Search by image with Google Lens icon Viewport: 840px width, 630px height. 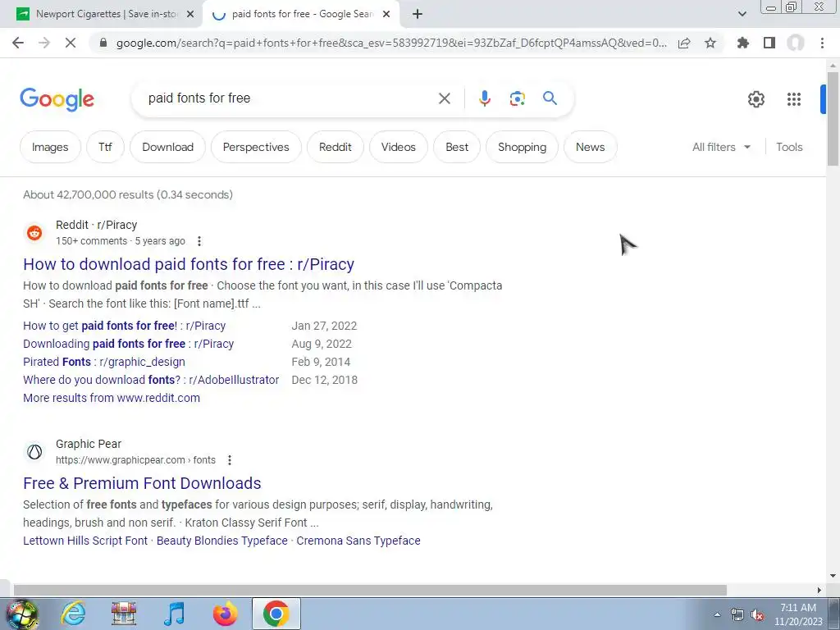click(517, 98)
